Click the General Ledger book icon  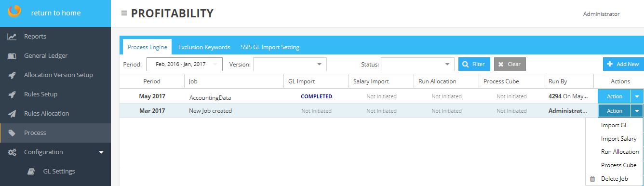12,56
